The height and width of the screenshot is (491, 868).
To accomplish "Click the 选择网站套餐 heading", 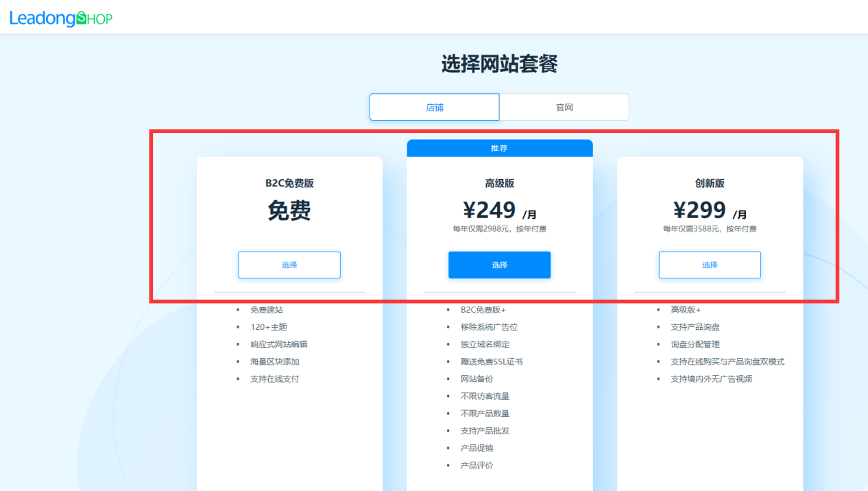I will (x=499, y=63).
